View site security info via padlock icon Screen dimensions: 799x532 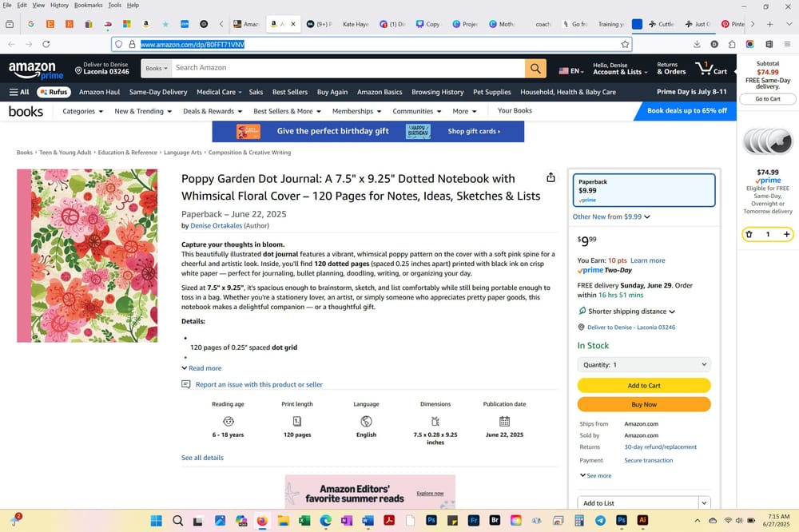pos(132,45)
